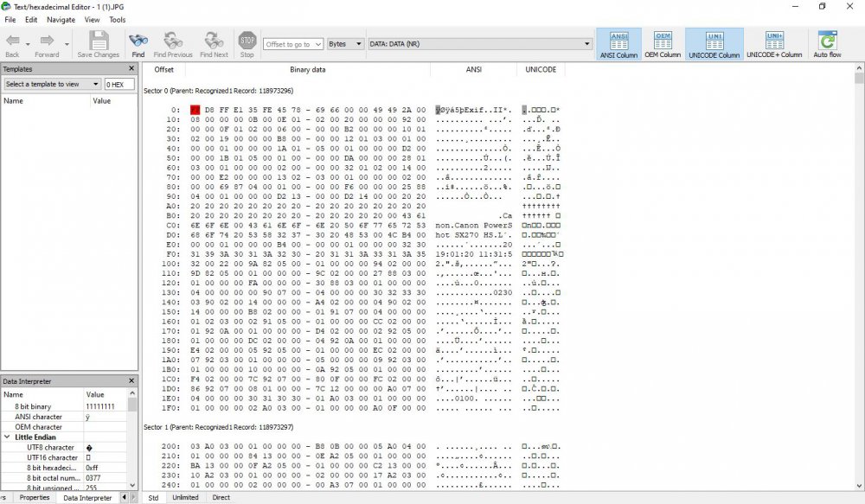Toggle the ANSI Column view
Image resolution: width=865 pixels, height=504 pixels.
[618, 44]
